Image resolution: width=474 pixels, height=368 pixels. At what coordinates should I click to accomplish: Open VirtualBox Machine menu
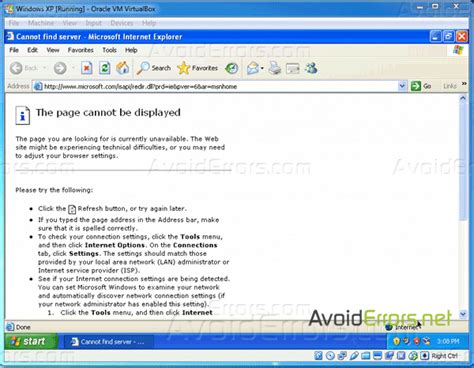point(41,23)
